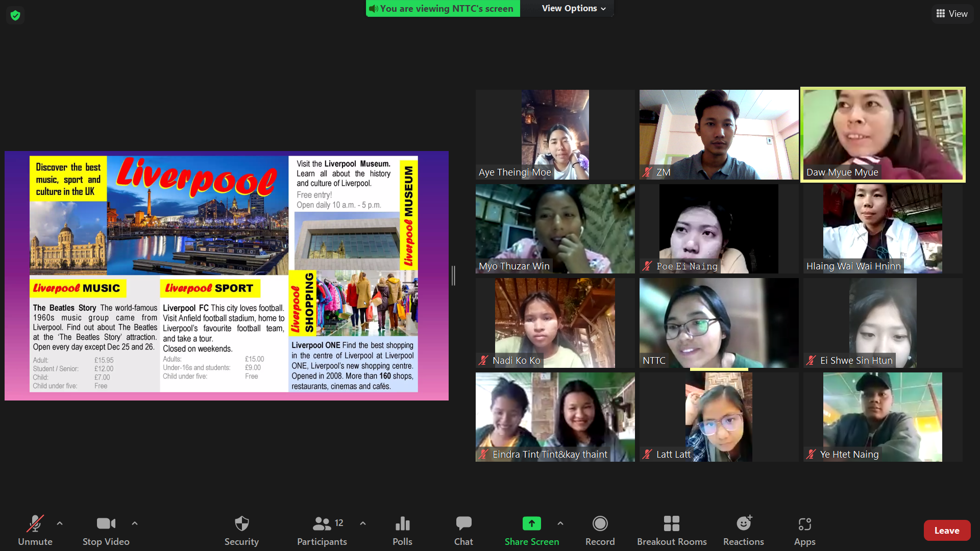Screen dimensions: 980x551
Task: Click the muted mic icon on Poe Ei Naing tile
Action: [647, 266]
